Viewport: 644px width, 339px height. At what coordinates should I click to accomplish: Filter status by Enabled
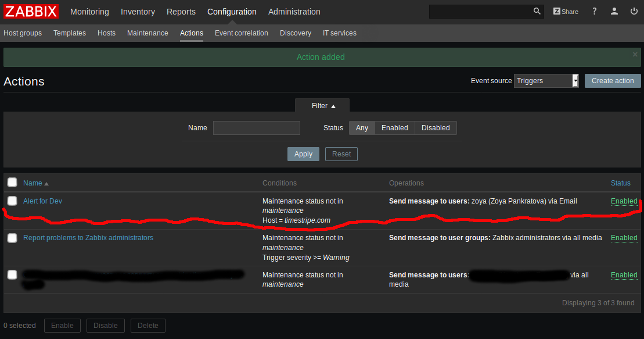pyautogui.click(x=394, y=128)
